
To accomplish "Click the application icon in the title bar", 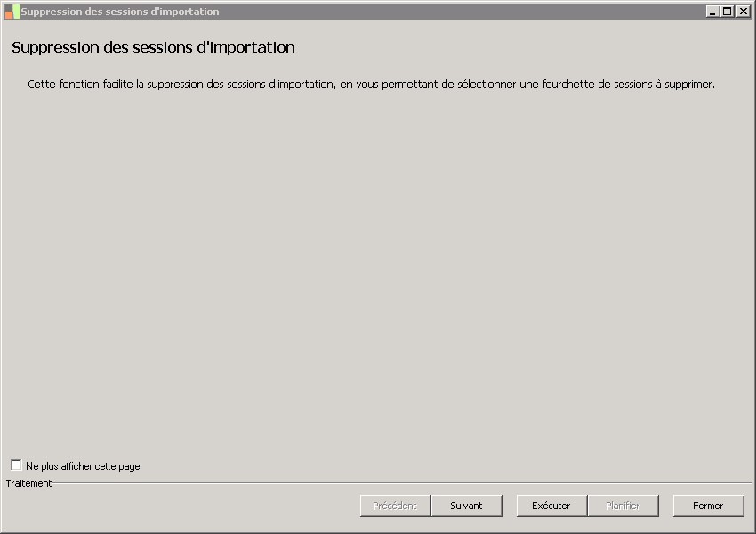I will tap(12, 12).
